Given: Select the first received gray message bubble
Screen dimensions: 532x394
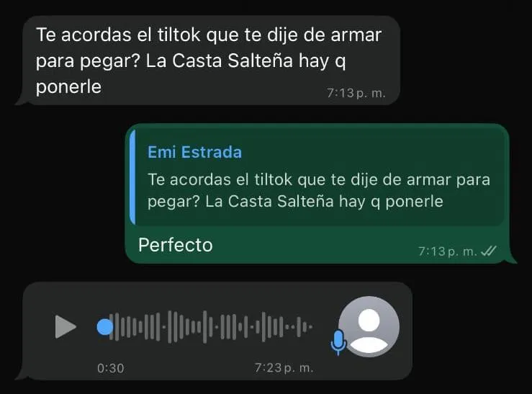Looking at the screenshot, I should click(207, 61).
